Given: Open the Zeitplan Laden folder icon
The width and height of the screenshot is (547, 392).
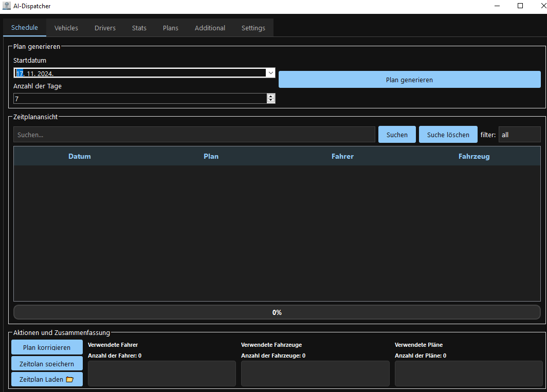Looking at the screenshot, I should point(70,379).
